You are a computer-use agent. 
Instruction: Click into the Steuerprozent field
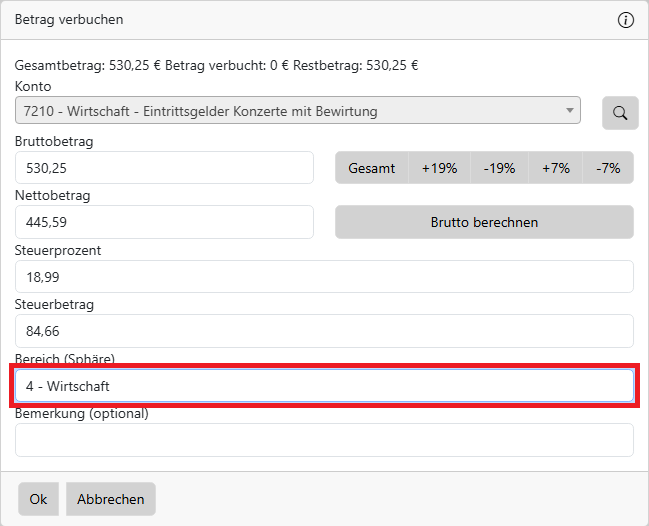[x=324, y=277]
